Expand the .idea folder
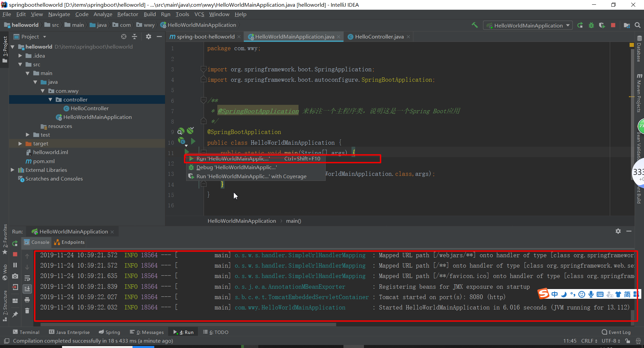Viewport: 644px width, 348px height. [20, 56]
